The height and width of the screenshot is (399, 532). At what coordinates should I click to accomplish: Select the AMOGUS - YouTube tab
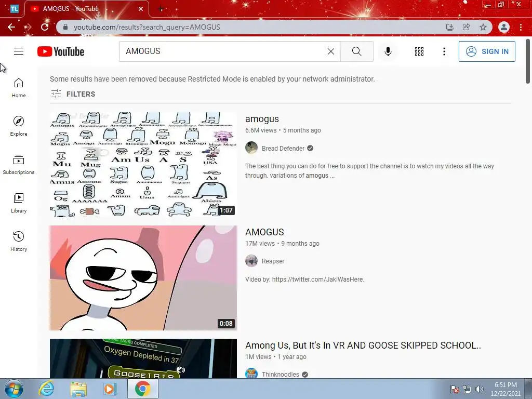tap(87, 9)
